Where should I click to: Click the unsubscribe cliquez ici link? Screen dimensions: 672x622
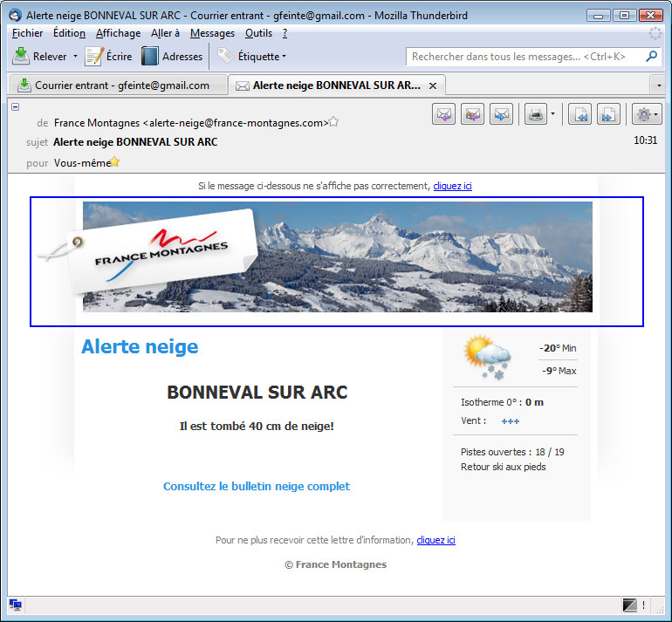pyautogui.click(x=435, y=540)
